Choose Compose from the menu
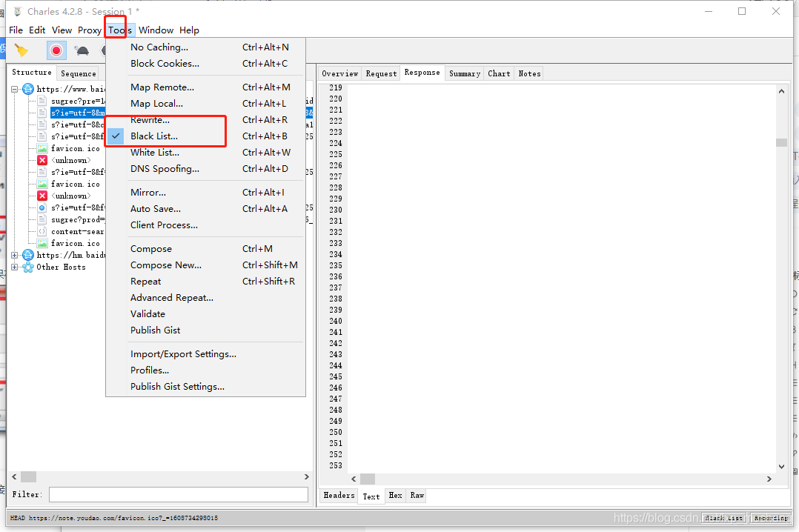The height and width of the screenshot is (532, 799). pyautogui.click(x=205, y=249)
